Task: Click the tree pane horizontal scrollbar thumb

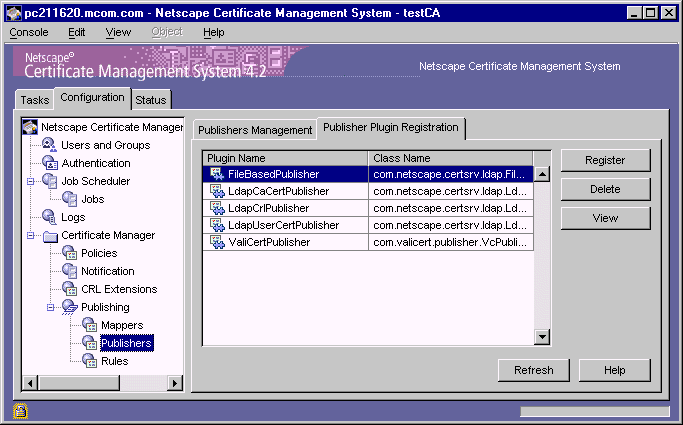Action: click(79, 383)
